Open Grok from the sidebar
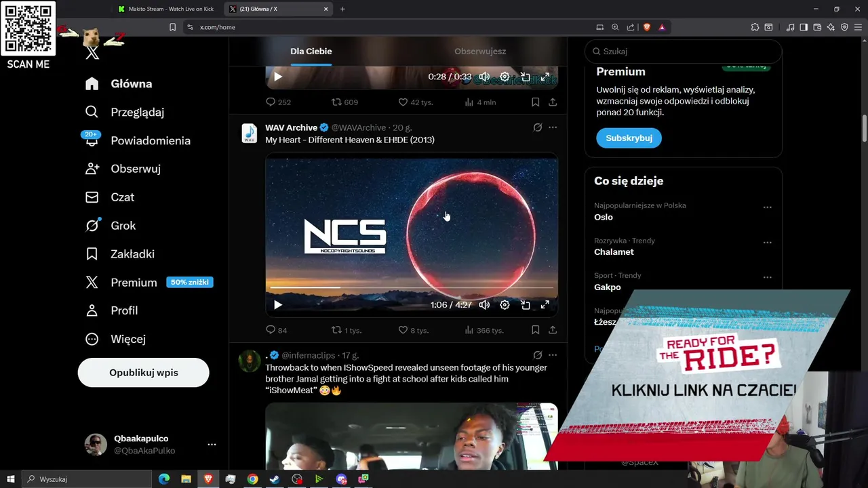Image resolution: width=868 pixels, height=488 pixels. point(111,226)
